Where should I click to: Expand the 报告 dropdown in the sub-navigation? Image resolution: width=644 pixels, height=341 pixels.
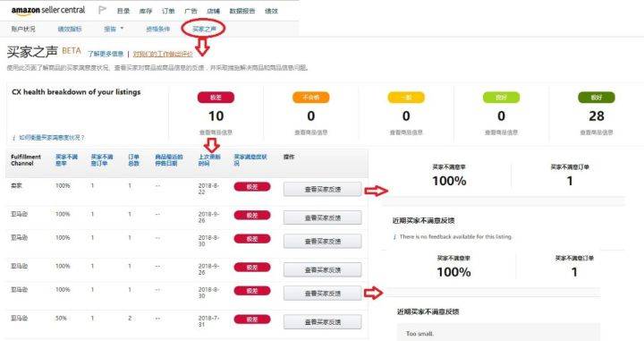(x=114, y=29)
